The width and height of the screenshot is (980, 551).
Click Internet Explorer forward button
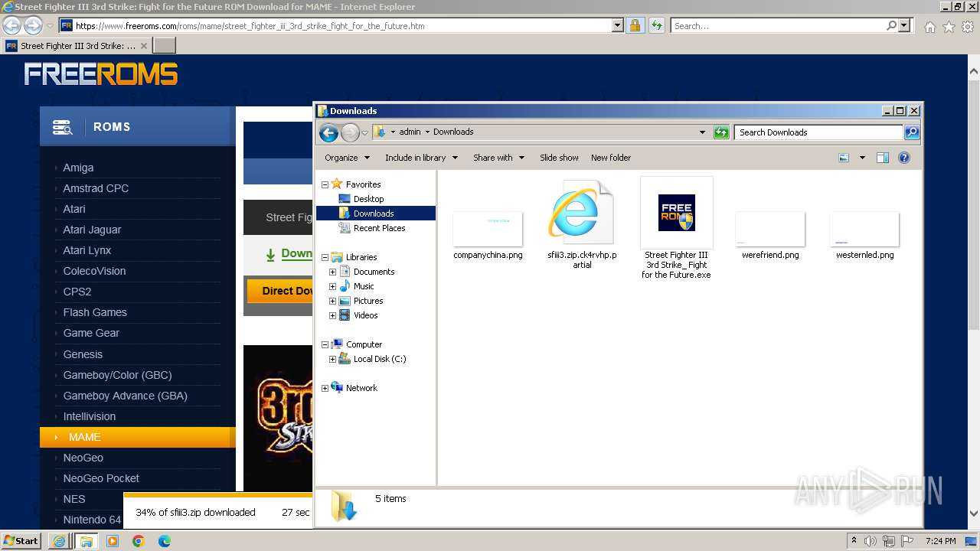tap(33, 25)
